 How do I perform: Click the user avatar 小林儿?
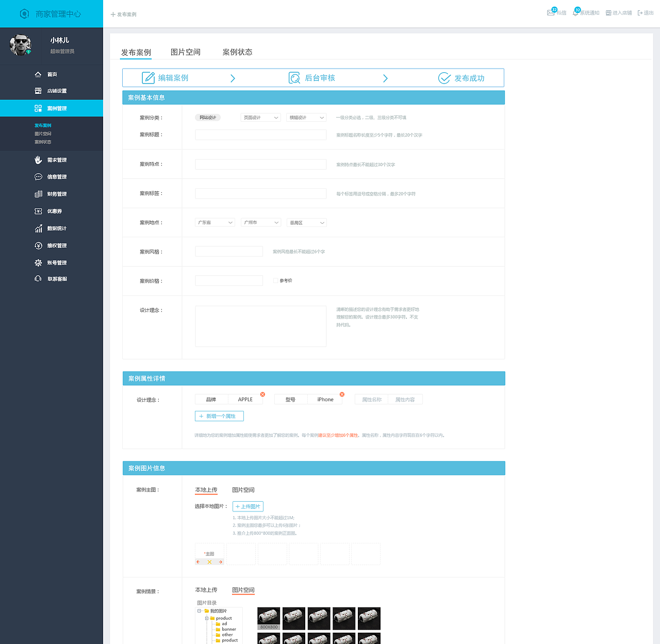click(x=21, y=45)
